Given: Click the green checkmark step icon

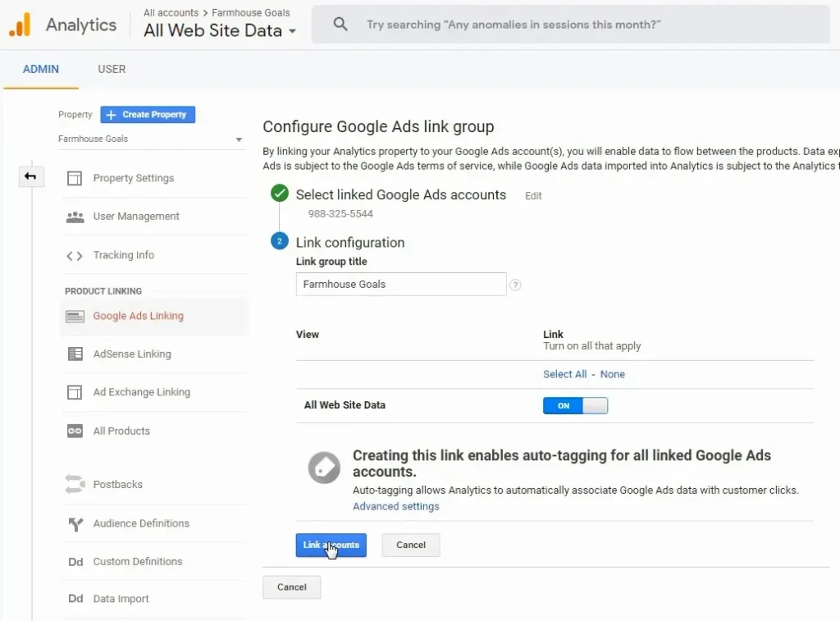Looking at the screenshot, I should tap(279, 193).
